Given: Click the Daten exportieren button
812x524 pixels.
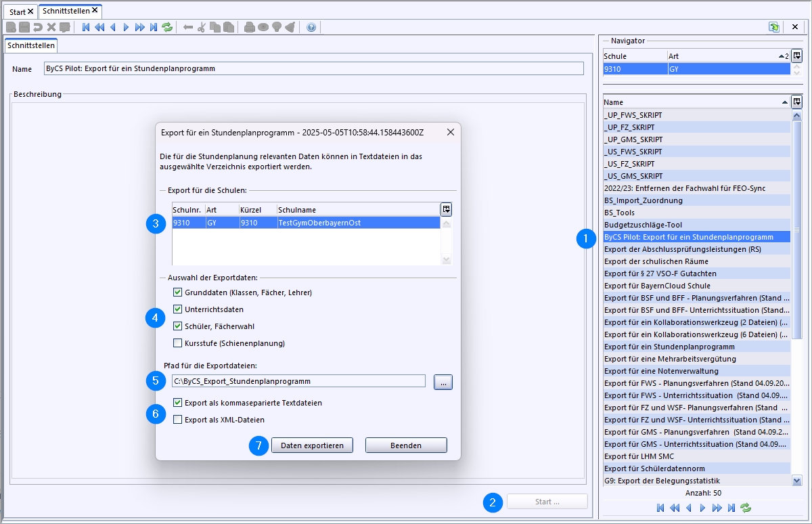Looking at the screenshot, I should [x=312, y=445].
